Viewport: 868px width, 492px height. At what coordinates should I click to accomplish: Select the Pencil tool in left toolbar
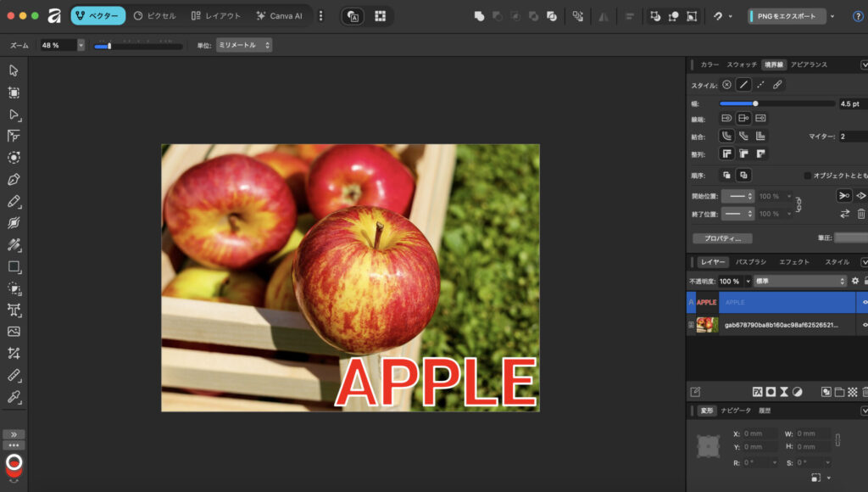pos(14,202)
